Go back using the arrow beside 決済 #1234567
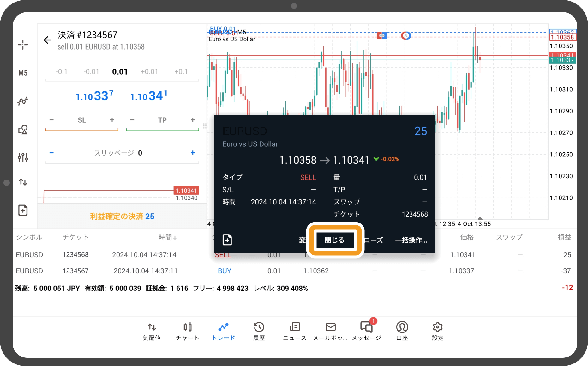This screenshot has height=366, width=588. [47, 40]
